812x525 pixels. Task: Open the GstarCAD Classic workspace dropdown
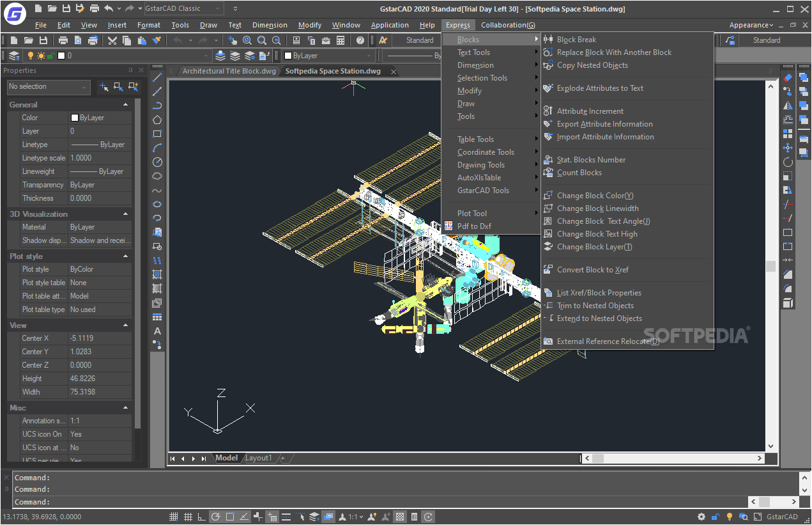point(183,8)
